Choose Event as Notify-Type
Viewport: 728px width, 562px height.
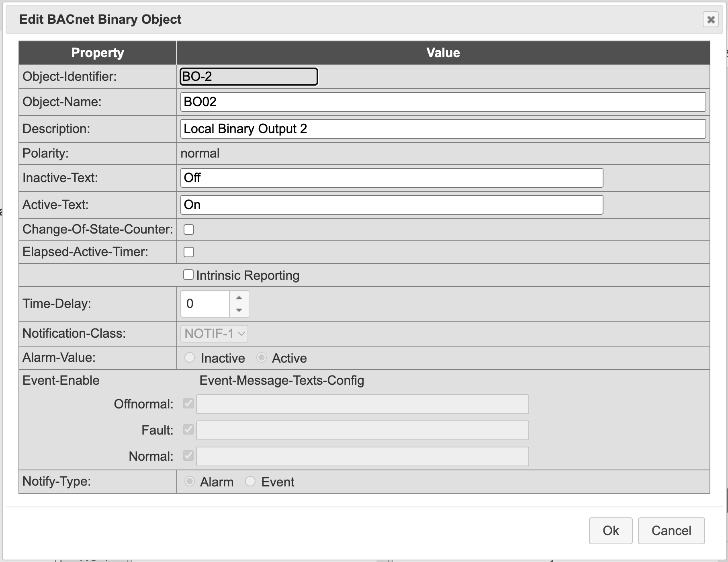point(250,481)
